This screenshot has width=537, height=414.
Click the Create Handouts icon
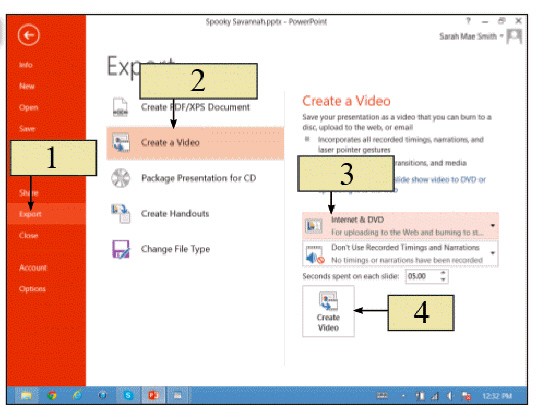pyautogui.click(x=121, y=213)
